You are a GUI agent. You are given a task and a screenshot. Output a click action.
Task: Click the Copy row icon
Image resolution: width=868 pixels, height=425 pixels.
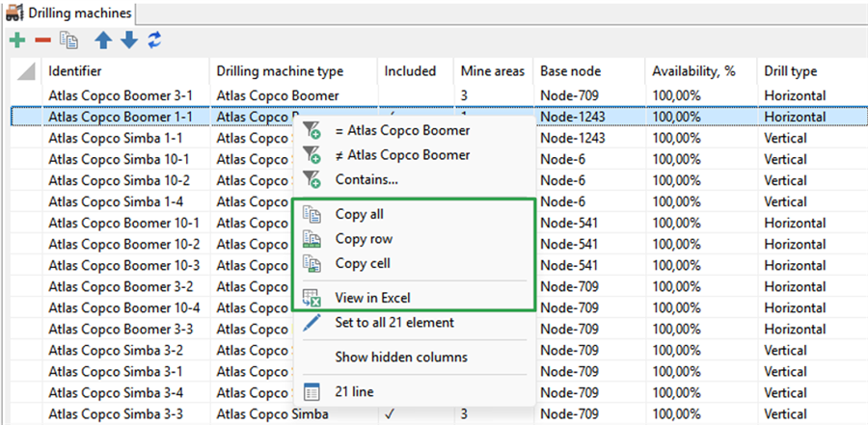312,238
